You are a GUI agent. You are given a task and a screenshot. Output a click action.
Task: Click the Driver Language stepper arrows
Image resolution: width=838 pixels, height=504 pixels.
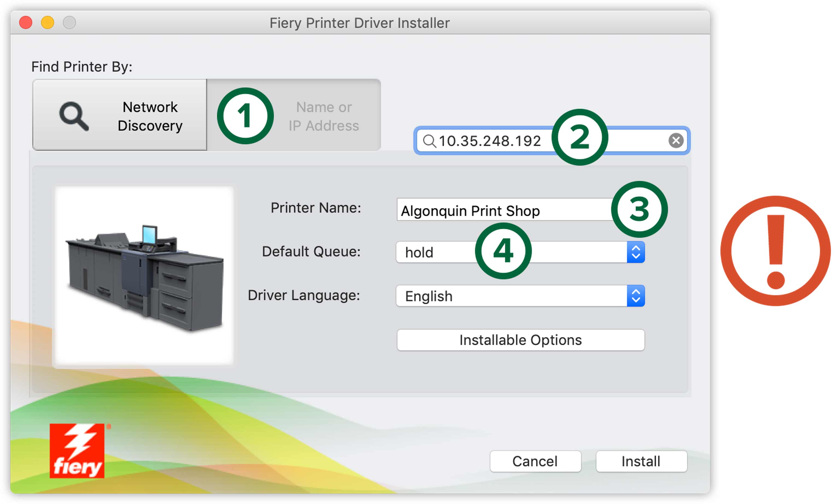click(x=636, y=296)
